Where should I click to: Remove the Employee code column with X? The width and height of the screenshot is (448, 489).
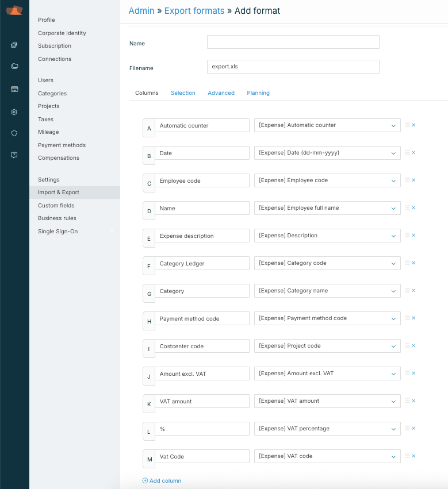413,180
